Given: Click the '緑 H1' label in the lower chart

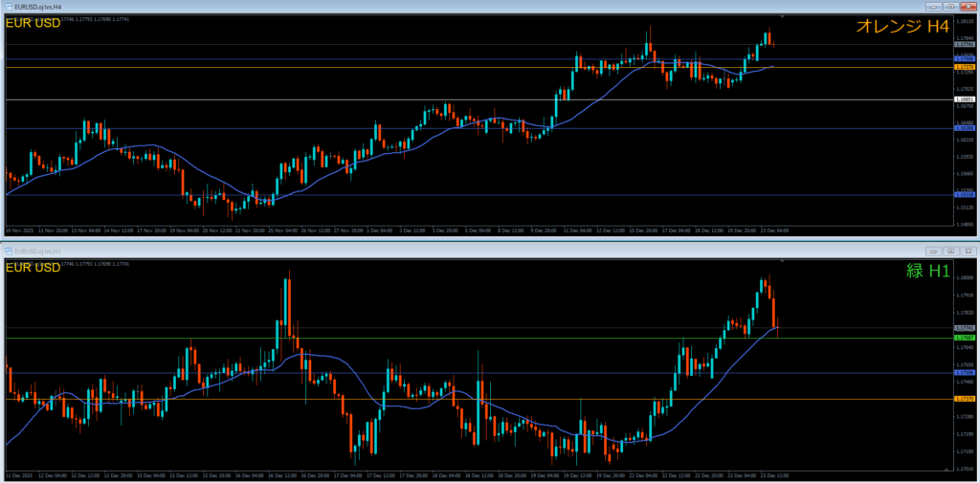Looking at the screenshot, I should [928, 271].
